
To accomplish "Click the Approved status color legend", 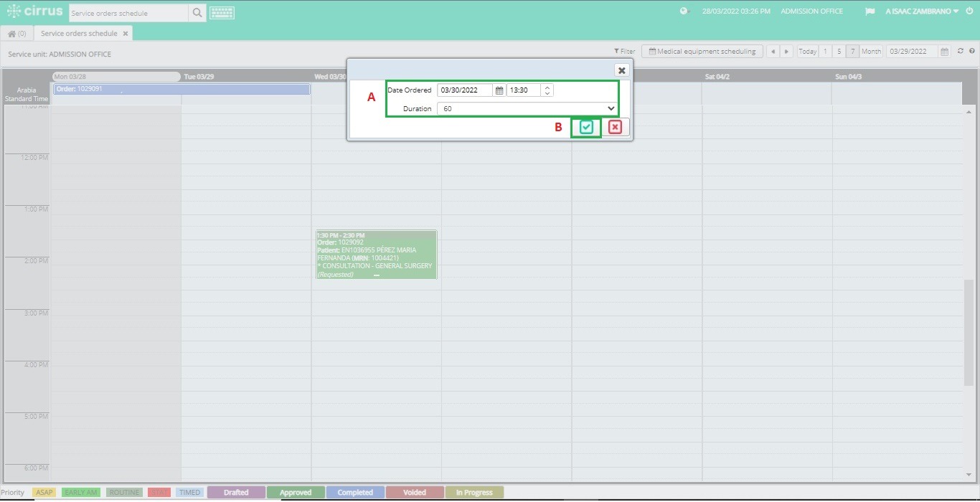I will click(296, 493).
